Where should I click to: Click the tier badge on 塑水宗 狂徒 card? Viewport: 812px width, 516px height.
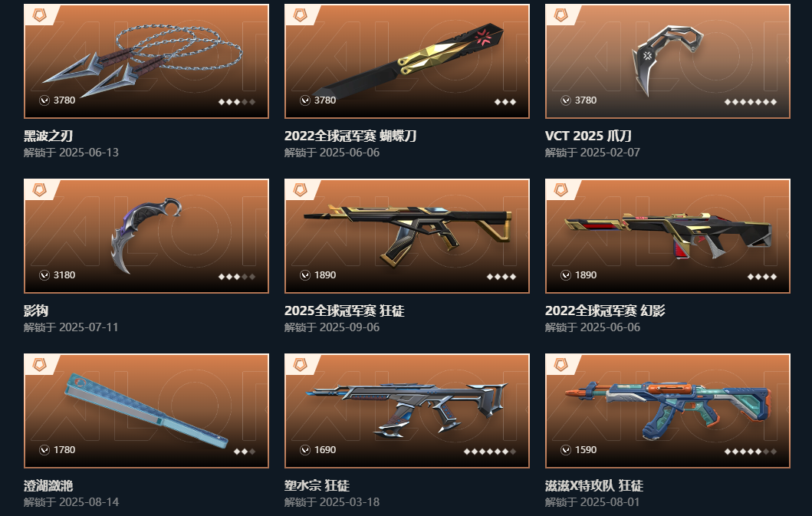tap(301, 365)
